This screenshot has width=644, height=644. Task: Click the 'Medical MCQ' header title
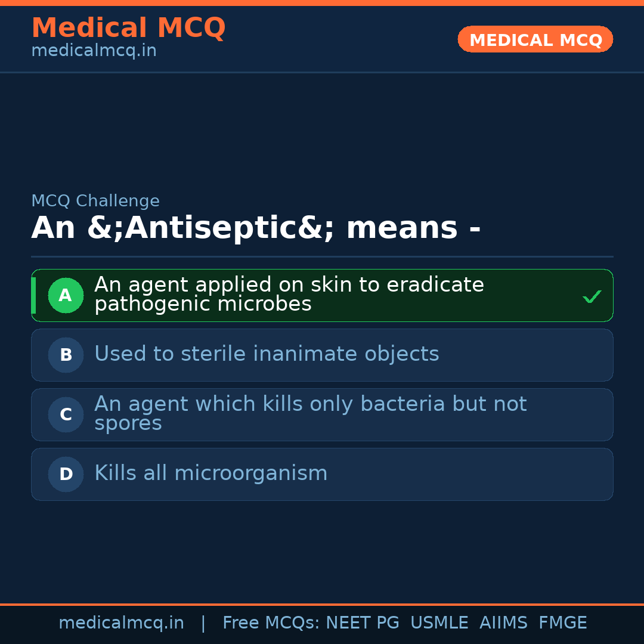[x=128, y=28]
